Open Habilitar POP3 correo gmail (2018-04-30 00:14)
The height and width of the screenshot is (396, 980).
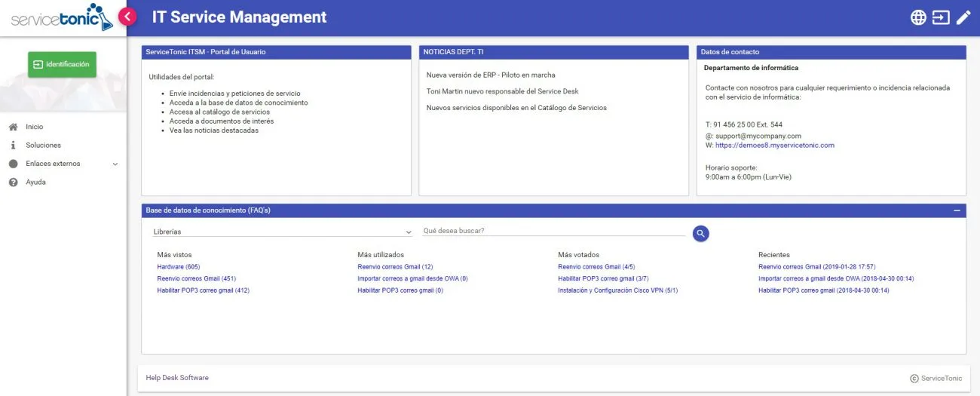point(824,290)
